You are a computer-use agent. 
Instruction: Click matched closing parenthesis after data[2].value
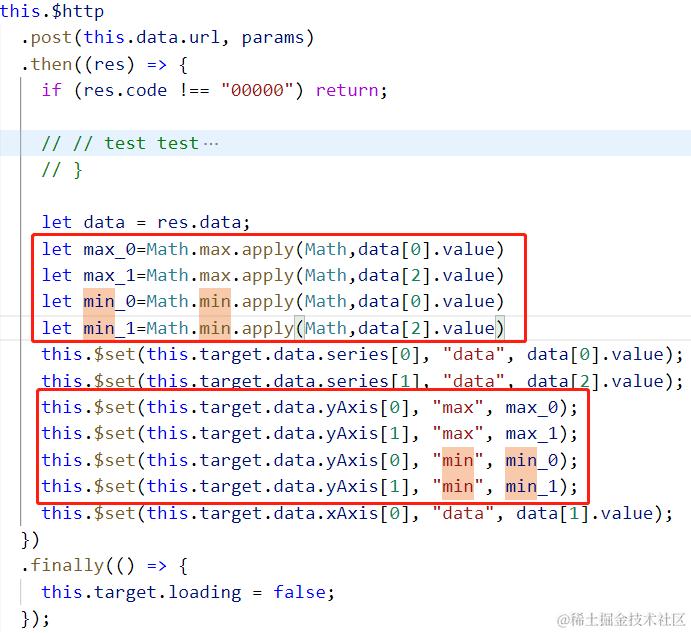[x=500, y=328]
